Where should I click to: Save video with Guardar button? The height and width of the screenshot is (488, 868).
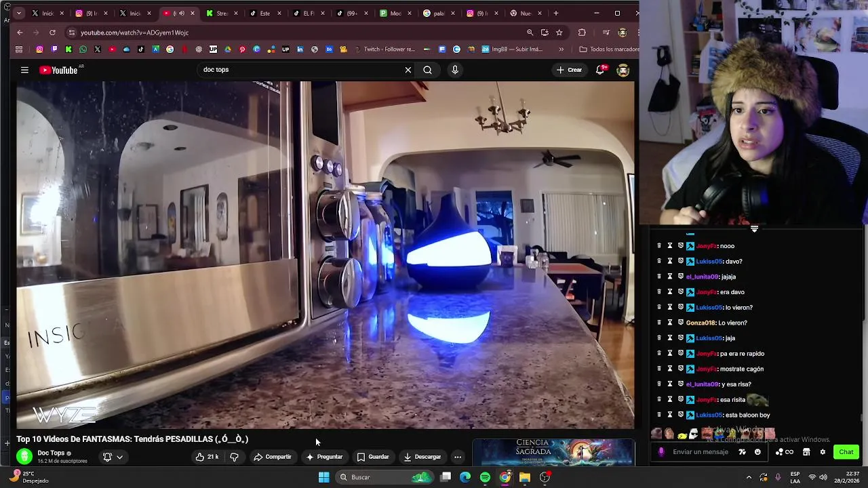(373, 457)
